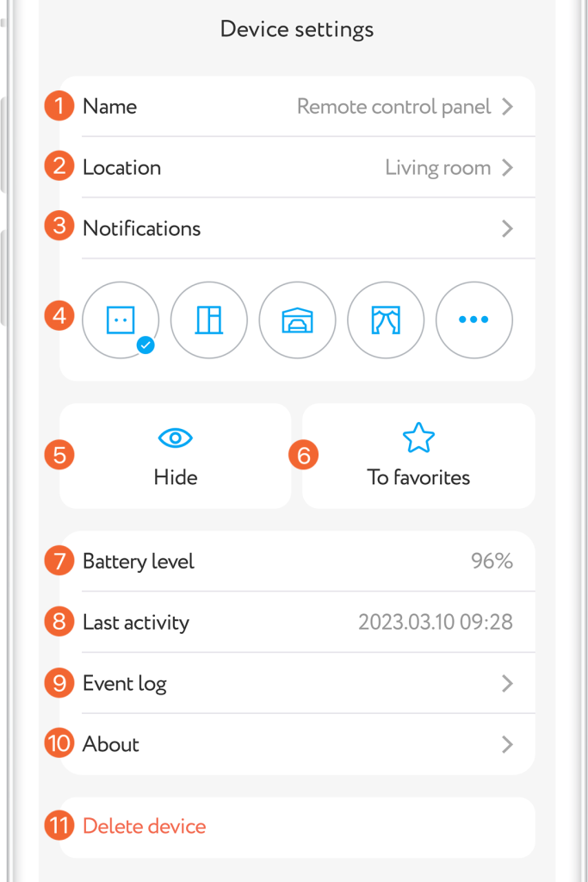Click the star icon for favorites

point(418,438)
